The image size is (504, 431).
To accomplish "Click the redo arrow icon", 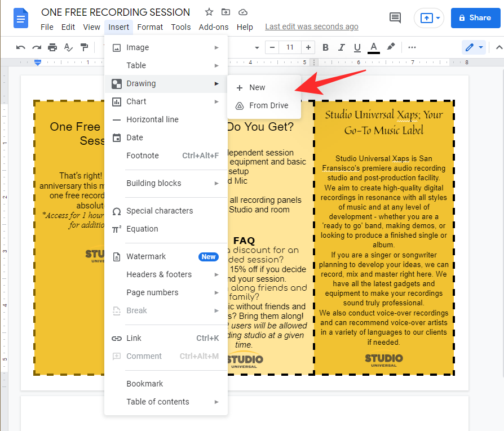I will point(37,47).
